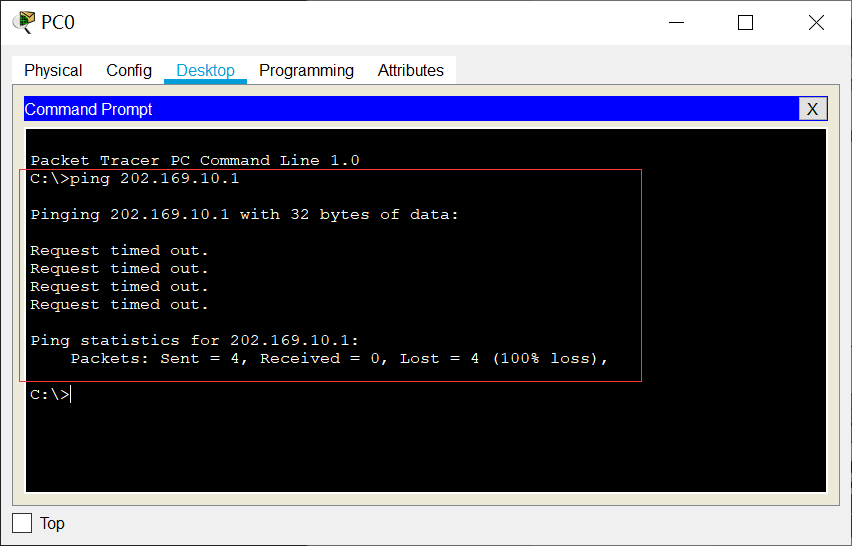Image resolution: width=852 pixels, height=546 pixels.
Task: Minimize the PC0 window
Action: click(x=676, y=23)
